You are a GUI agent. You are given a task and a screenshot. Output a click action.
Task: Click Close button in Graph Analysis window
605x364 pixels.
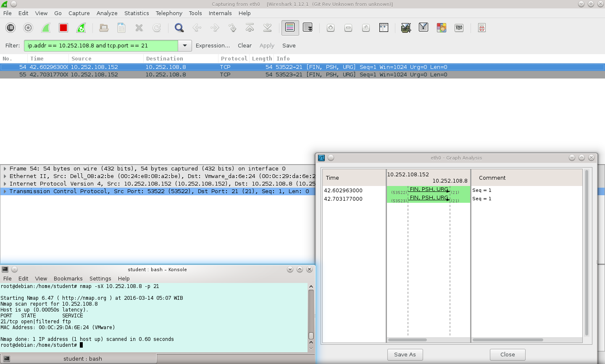508,355
